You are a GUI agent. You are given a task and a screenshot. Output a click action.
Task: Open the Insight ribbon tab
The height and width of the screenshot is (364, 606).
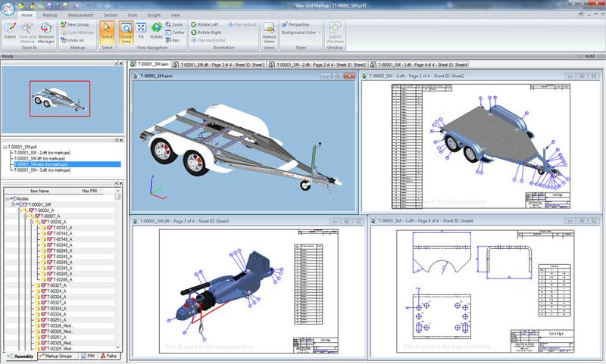(x=154, y=15)
